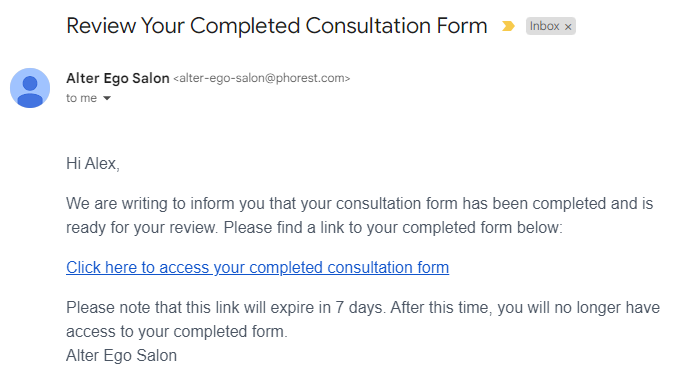Viewport: 682px width, 373px height.
Task: Click the alter-ego-salon@phorest.com email address
Action: pos(262,78)
